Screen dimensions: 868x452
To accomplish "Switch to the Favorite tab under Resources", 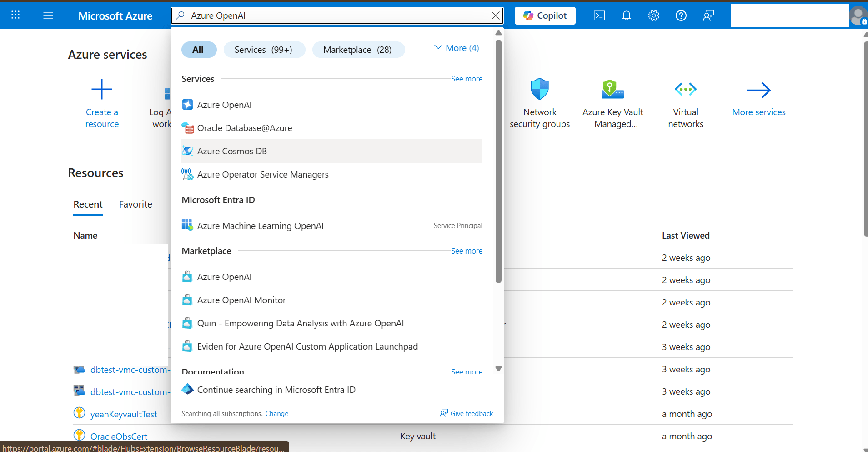I will point(135,204).
